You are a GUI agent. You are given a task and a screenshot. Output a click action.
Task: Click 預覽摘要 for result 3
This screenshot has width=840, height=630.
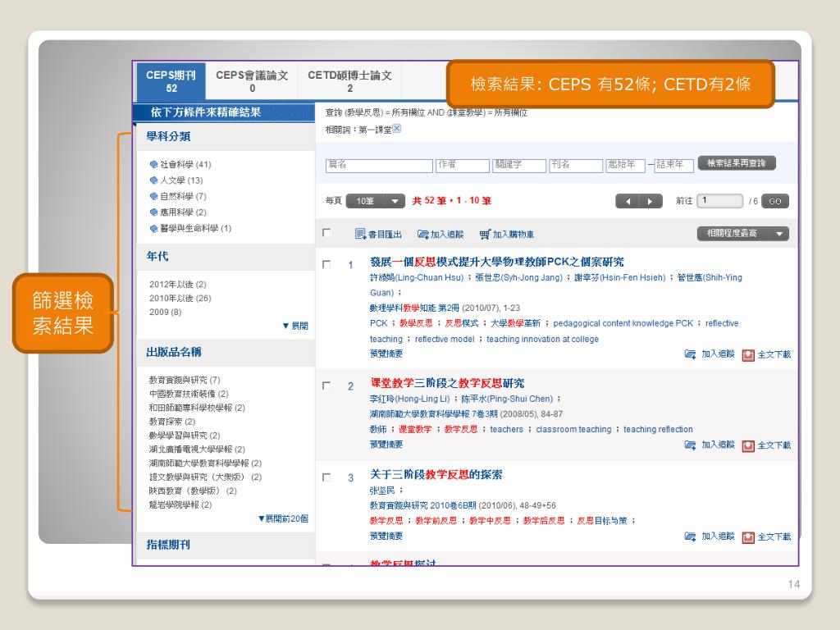tap(386, 536)
